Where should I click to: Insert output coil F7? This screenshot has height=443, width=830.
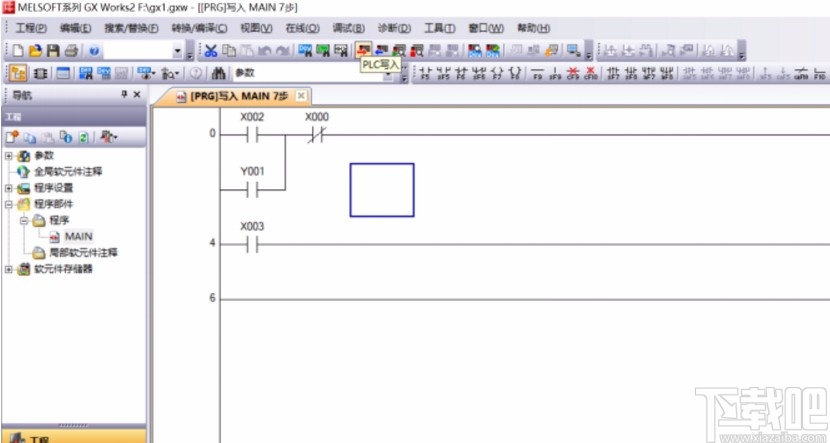pyautogui.click(x=498, y=74)
